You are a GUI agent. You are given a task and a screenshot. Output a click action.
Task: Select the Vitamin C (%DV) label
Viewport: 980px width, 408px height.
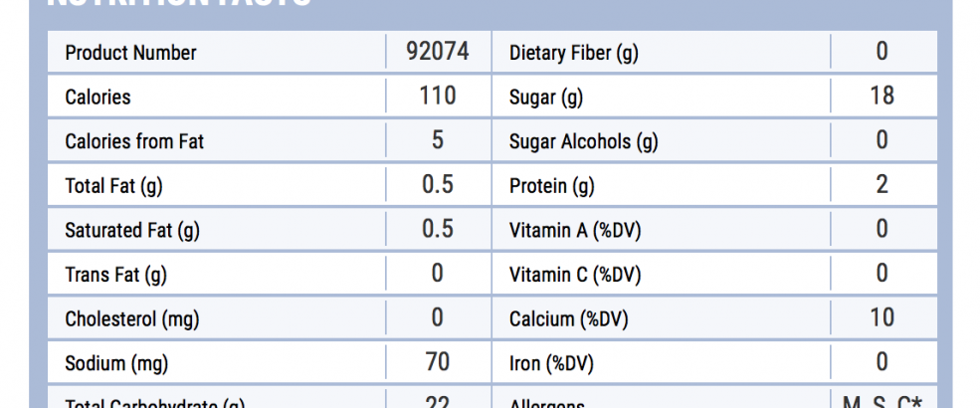tap(575, 275)
